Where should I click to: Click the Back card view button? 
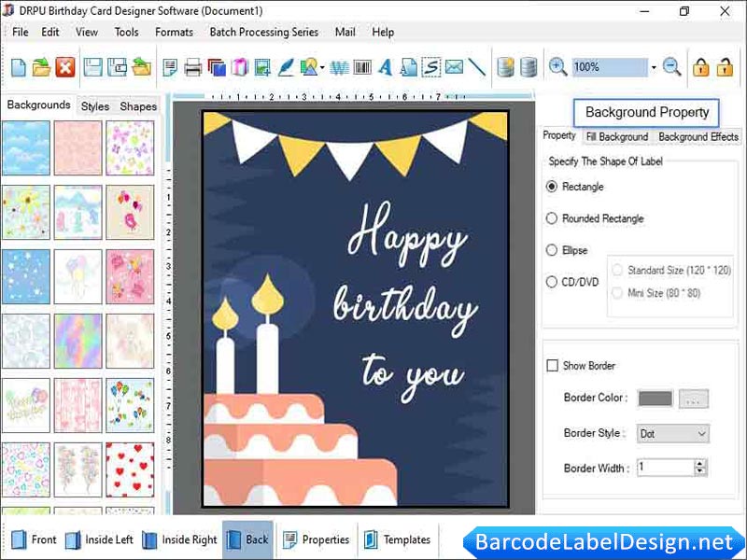pos(247,539)
